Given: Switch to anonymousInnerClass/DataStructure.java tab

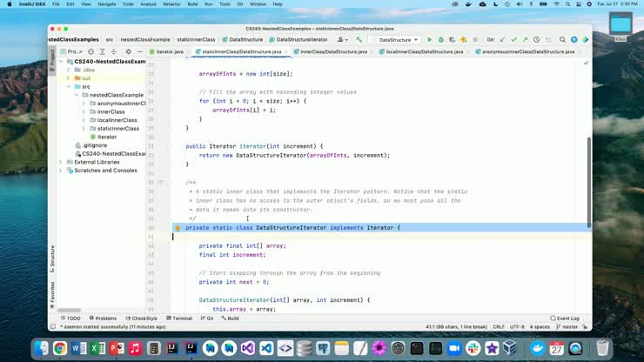Looking at the screenshot, I should click(525, 51).
